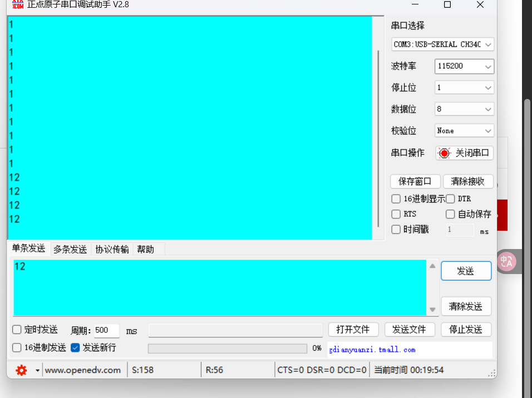This screenshot has height=398, width=532.
Task: Click the 打开文件 button
Action: pos(353,330)
